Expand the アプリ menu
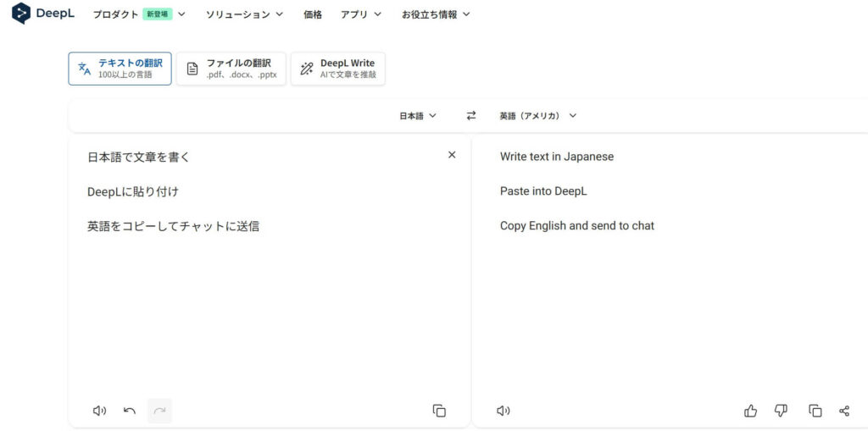The width and height of the screenshot is (868, 431). (360, 14)
